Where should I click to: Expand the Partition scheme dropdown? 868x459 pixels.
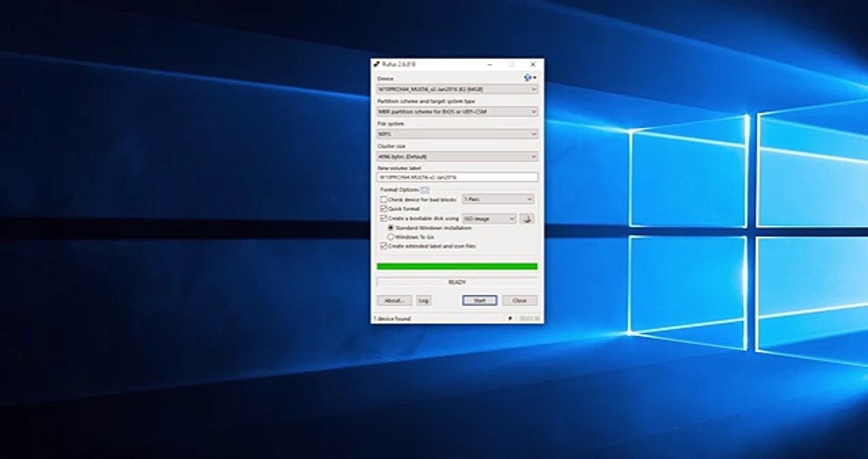(x=457, y=112)
